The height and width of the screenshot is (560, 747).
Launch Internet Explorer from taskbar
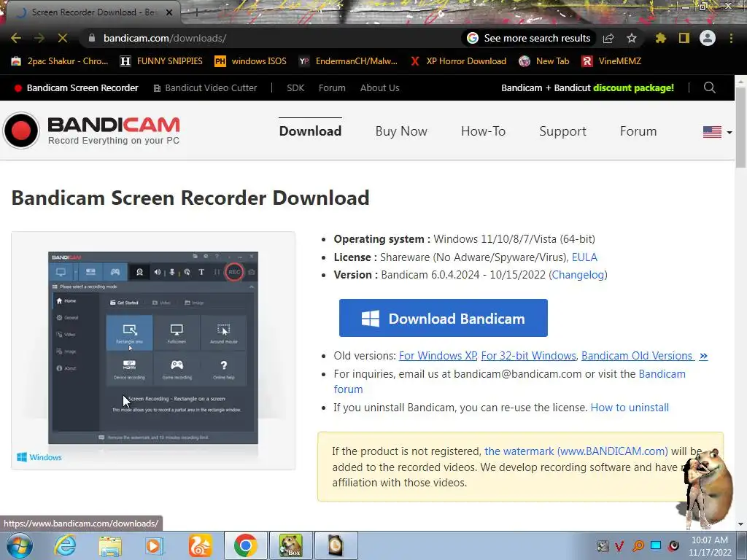pos(65,545)
